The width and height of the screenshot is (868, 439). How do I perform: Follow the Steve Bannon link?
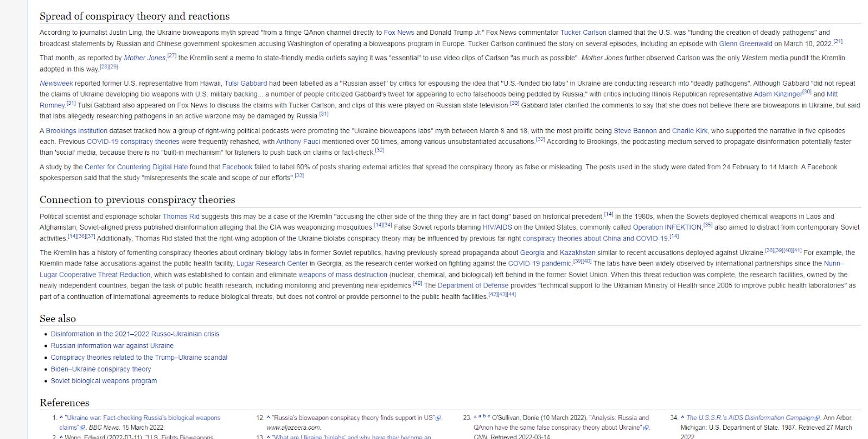(x=635, y=131)
